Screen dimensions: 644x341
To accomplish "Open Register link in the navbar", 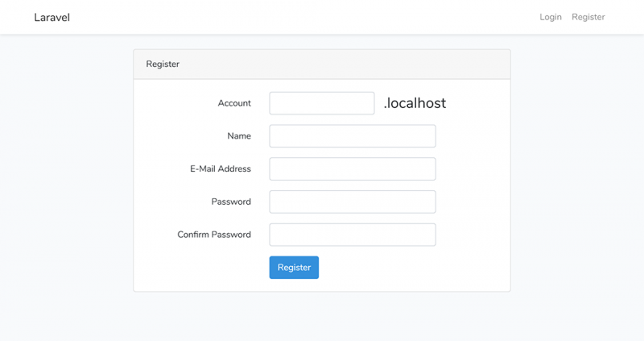I will pos(588,17).
